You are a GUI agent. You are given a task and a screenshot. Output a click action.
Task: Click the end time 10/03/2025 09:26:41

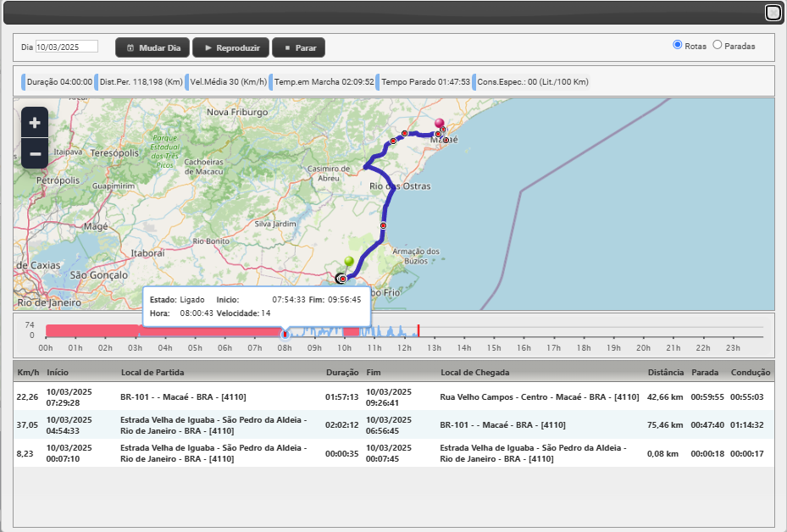(389, 397)
